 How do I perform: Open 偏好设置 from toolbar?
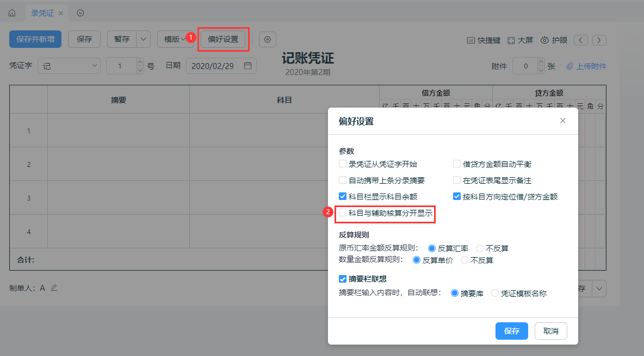point(223,39)
